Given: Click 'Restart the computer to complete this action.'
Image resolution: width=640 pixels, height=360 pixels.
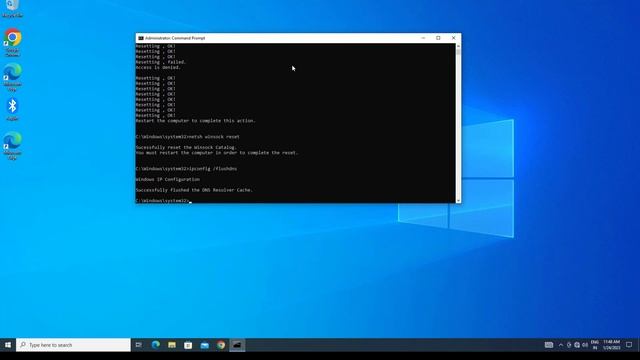Looking at the screenshot, I should [x=196, y=121].
